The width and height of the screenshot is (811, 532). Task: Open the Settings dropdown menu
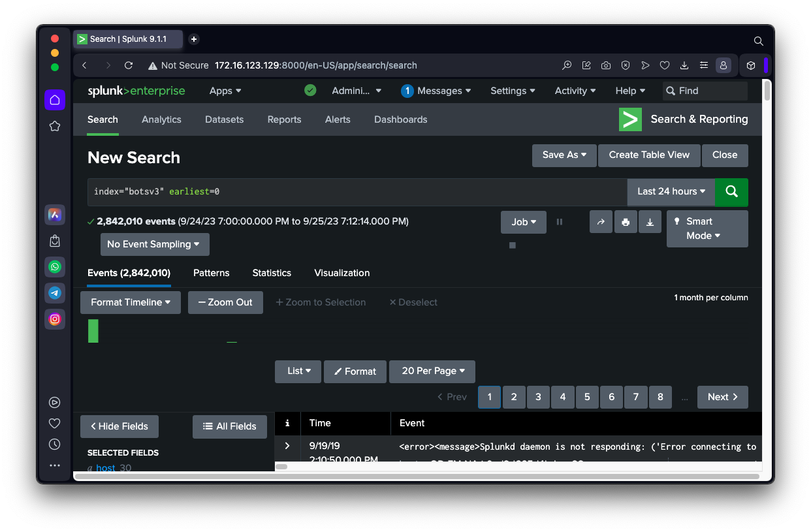point(513,91)
